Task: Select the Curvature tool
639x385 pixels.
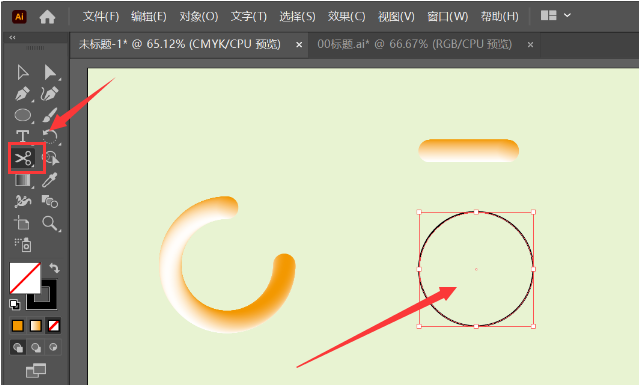Action: tap(50, 94)
